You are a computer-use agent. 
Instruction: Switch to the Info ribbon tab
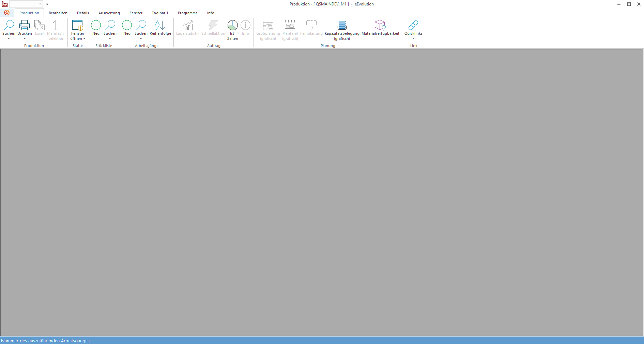[x=211, y=13]
